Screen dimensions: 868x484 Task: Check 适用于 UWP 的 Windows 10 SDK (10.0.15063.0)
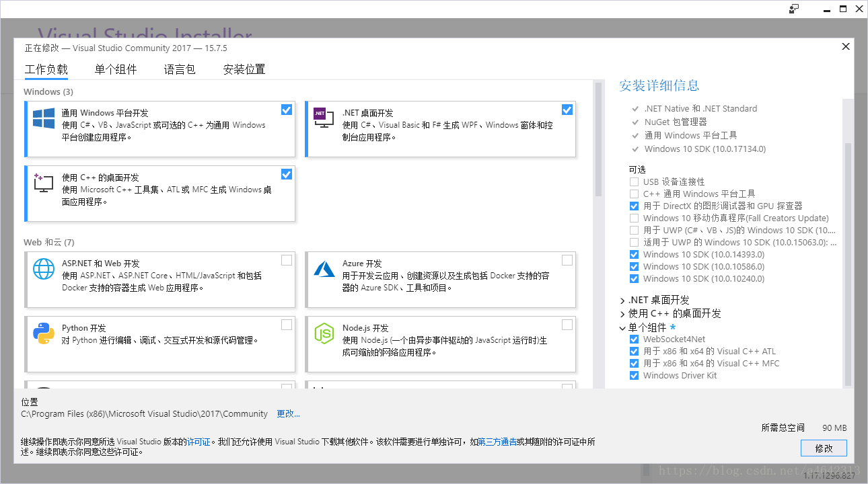point(634,242)
